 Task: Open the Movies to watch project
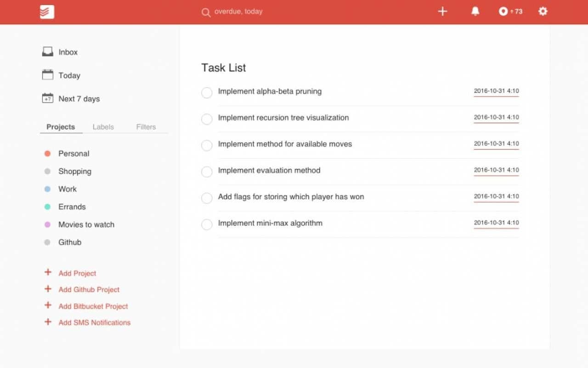pos(86,224)
